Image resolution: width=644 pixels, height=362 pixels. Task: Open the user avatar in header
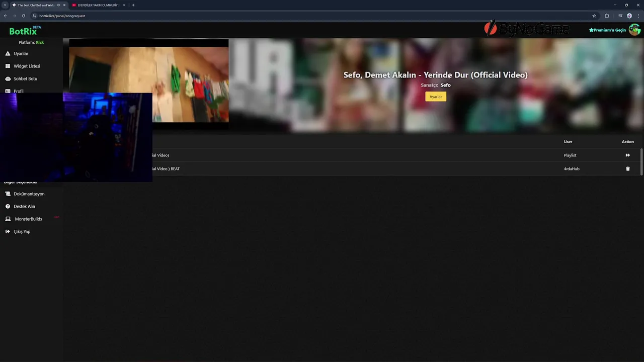[x=634, y=30]
